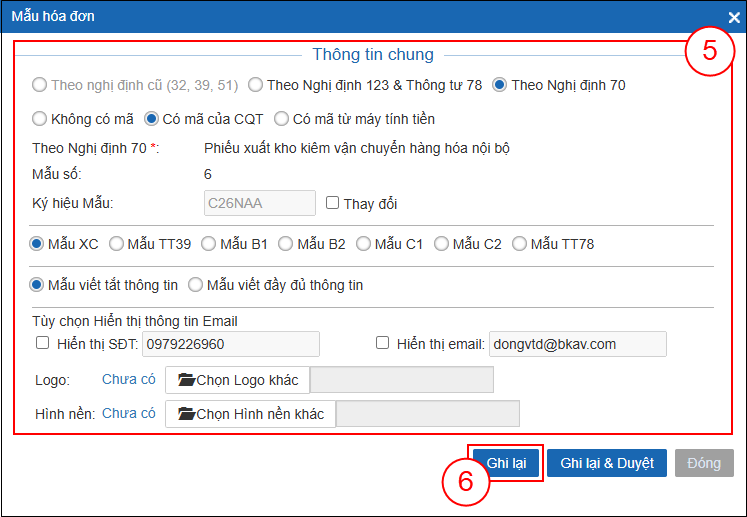Click folder icon on Chọn Hình nền khác
Screen dimensions: 747x517
click(x=186, y=414)
